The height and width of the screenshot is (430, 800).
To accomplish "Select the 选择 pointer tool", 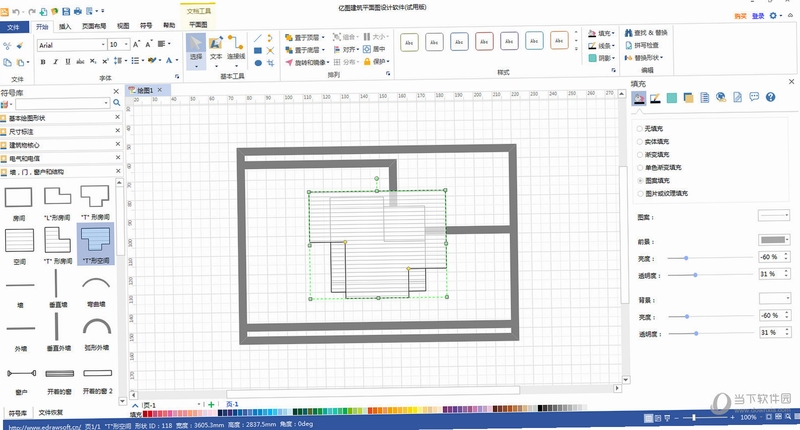I will (196, 50).
